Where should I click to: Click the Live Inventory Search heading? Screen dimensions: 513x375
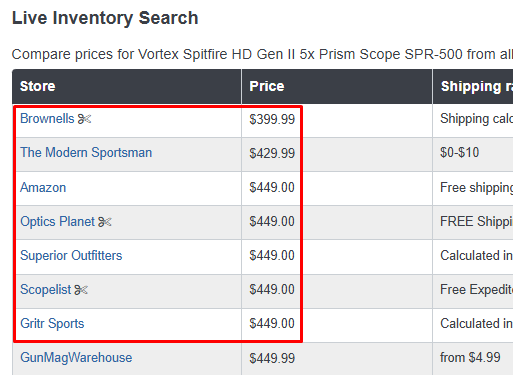tap(105, 18)
